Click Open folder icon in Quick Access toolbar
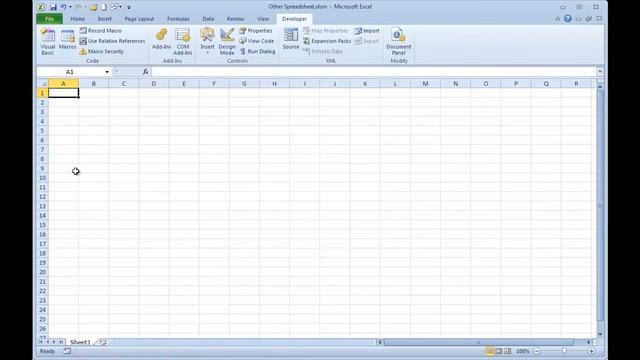640x360 pixels. coord(93,7)
